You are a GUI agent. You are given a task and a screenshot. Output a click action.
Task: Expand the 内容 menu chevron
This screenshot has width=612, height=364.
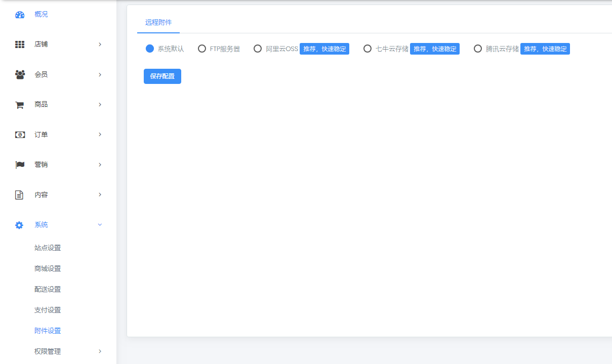(100, 195)
